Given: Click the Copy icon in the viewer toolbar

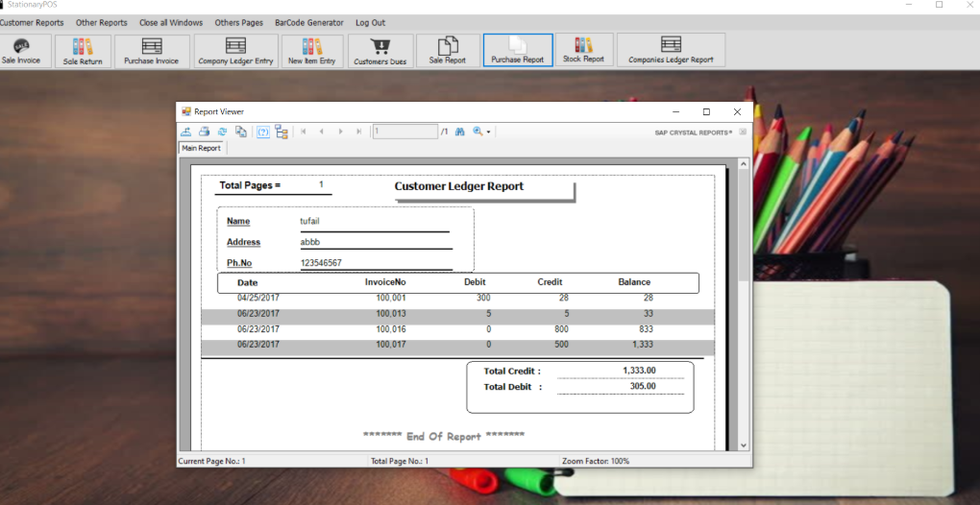Looking at the screenshot, I should point(240,132).
